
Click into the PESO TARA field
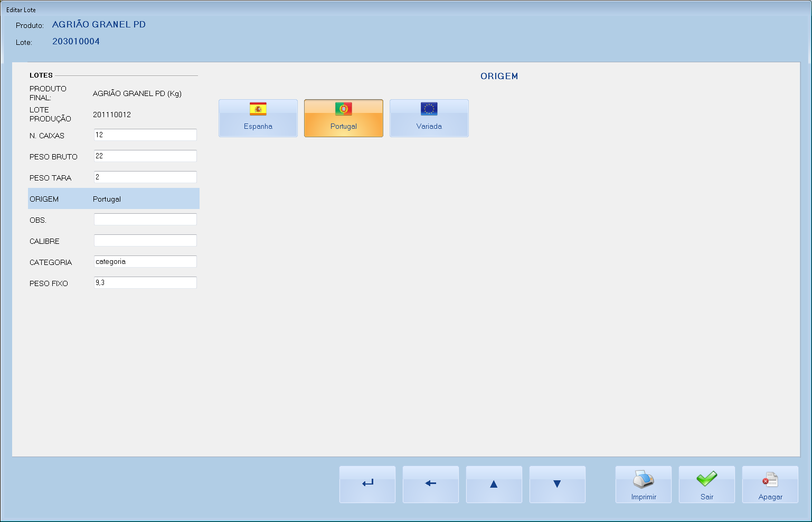[145, 177]
